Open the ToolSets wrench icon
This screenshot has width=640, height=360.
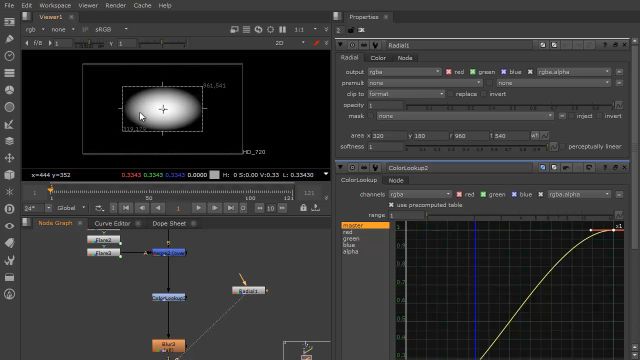(x=9, y=260)
